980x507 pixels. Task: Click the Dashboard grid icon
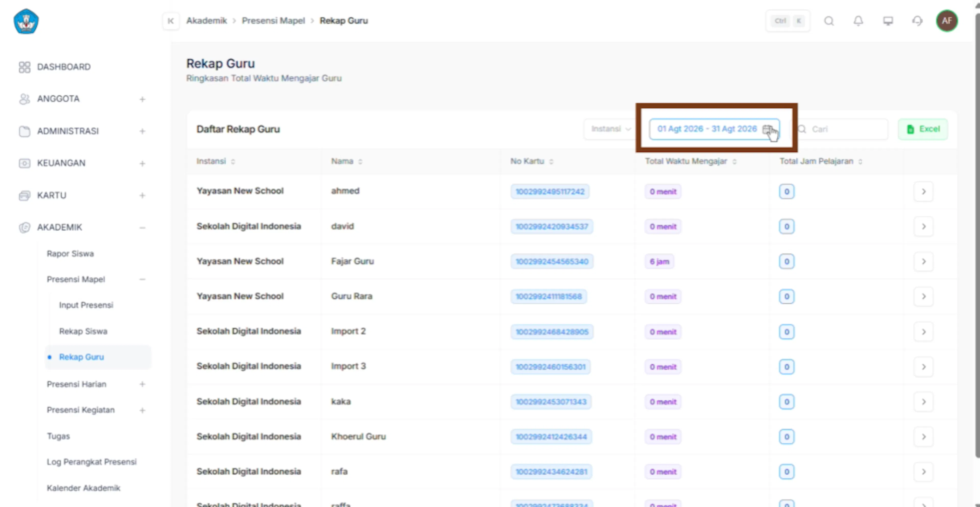24,67
